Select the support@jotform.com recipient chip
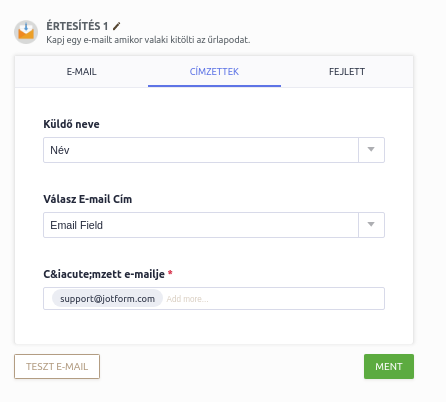 [x=107, y=299]
